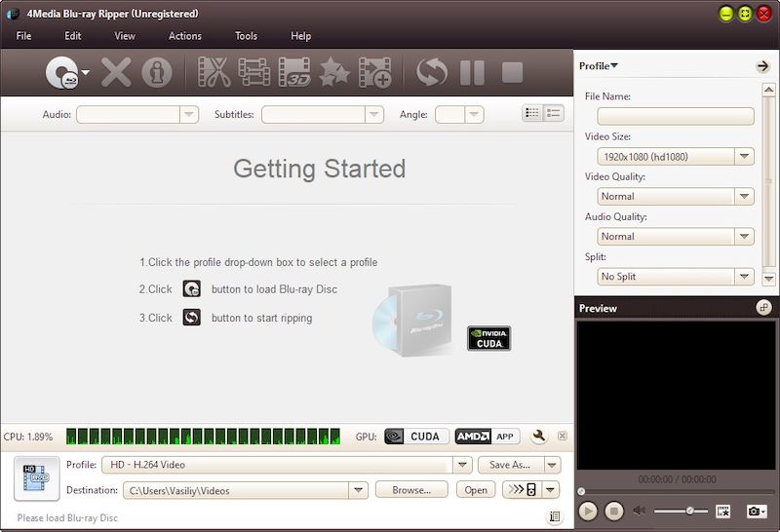
Task: Toggle AMD APP GPU acceleration
Action: coord(487,437)
